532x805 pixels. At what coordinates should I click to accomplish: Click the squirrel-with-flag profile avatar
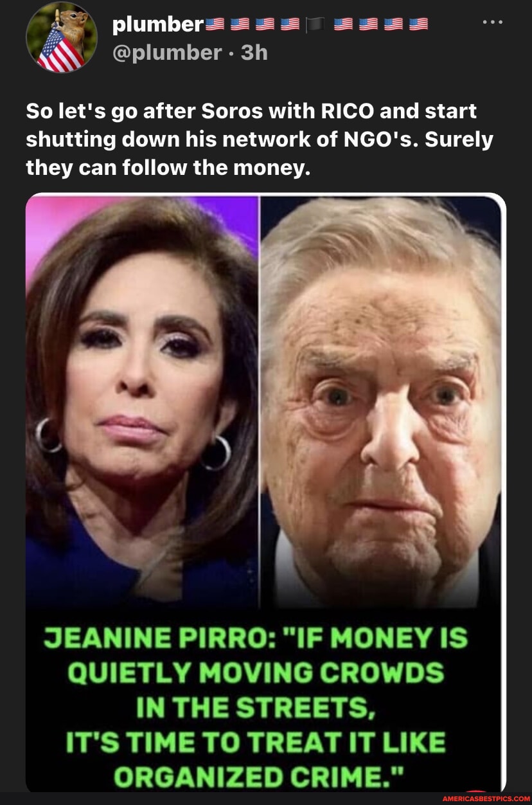tap(61, 36)
